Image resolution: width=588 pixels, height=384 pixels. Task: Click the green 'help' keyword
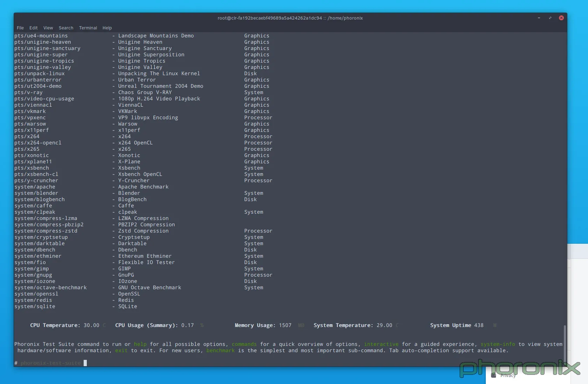tap(140, 344)
